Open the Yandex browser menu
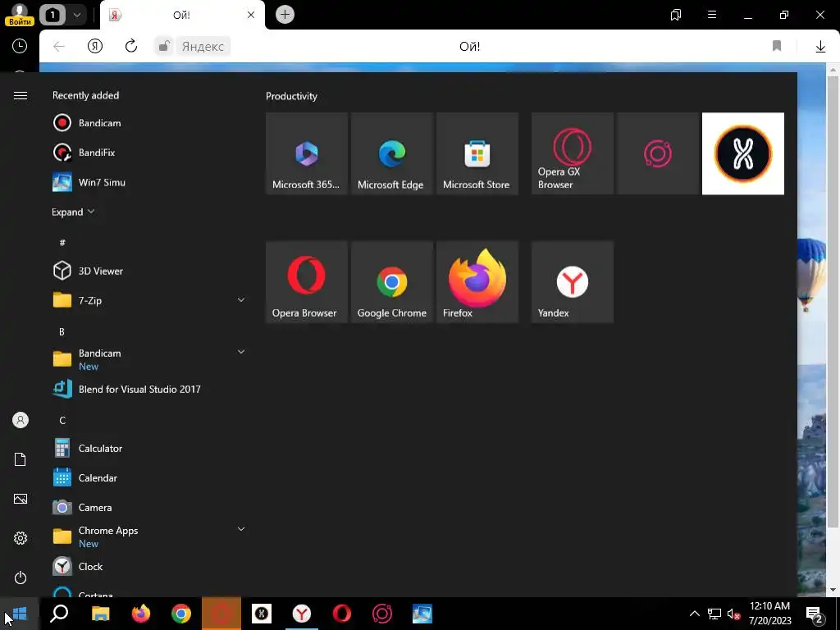This screenshot has height=630, width=840. tap(712, 15)
